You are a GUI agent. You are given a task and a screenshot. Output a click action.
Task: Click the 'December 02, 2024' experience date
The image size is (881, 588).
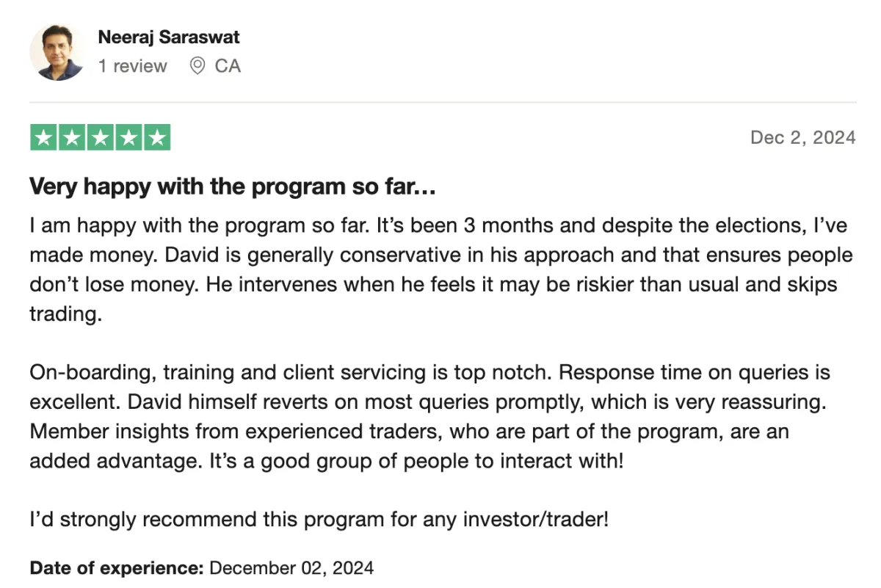(291, 567)
